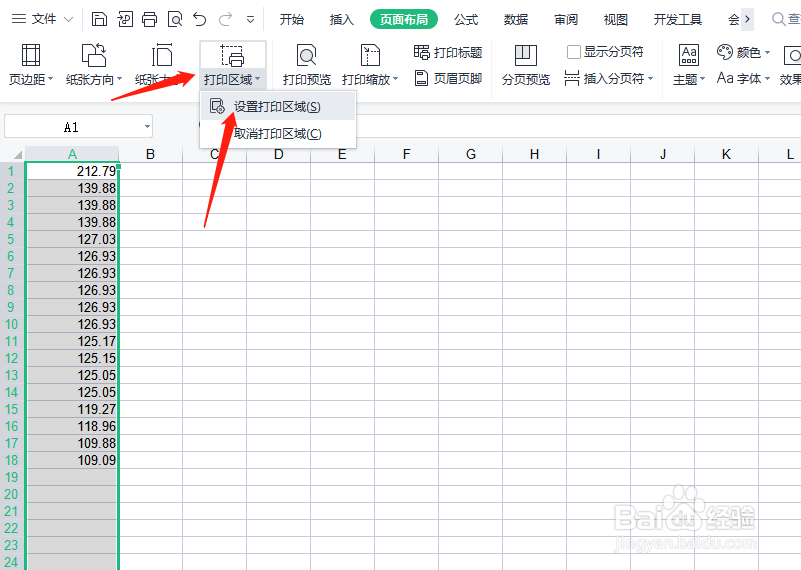801x570 pixels.
Task: Click the 纸张方向 orientation icon
Action: 94,55
